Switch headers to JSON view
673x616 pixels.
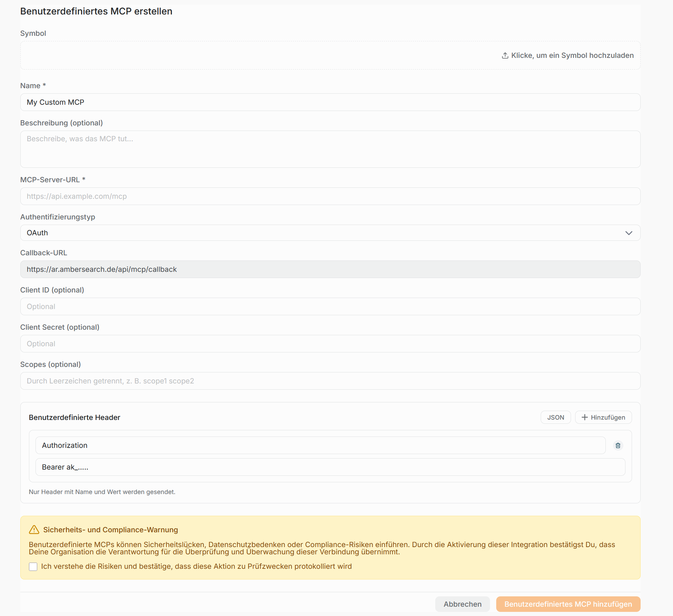(x=555, y=417)
